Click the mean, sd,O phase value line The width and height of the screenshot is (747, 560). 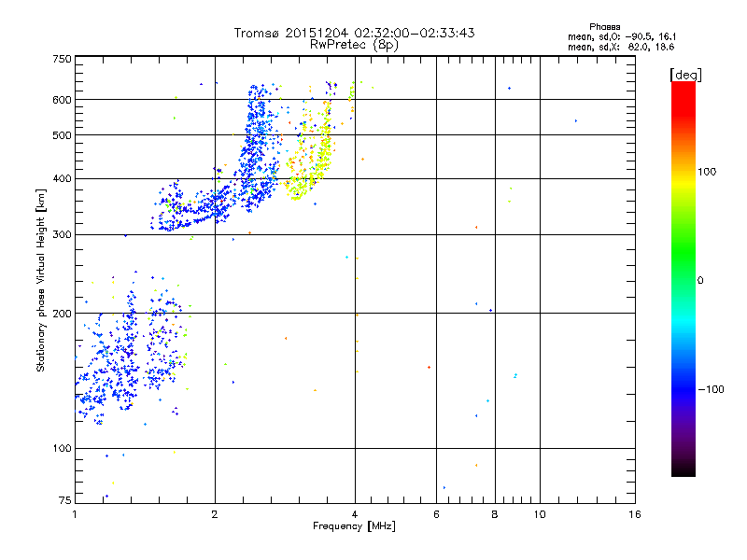coord(622,36)
